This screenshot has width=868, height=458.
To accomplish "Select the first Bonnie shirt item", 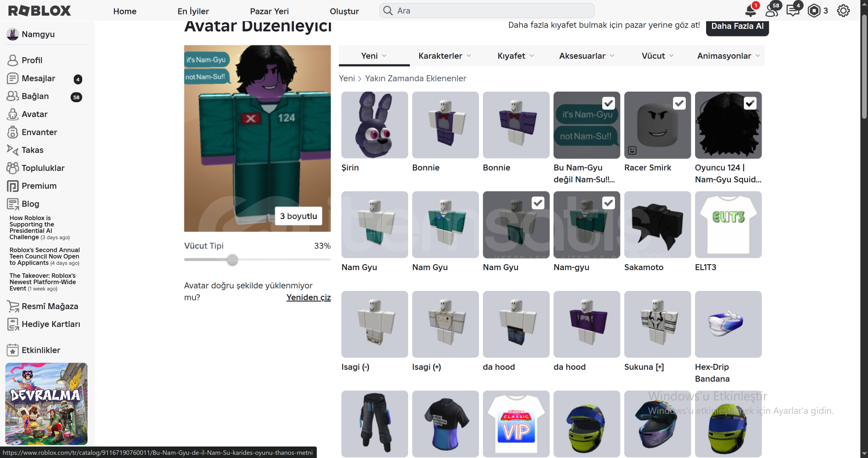I will click(x=445, y=125).
